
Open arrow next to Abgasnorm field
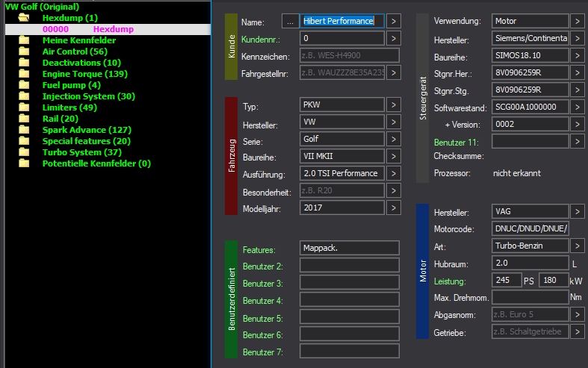coord(578,314)
